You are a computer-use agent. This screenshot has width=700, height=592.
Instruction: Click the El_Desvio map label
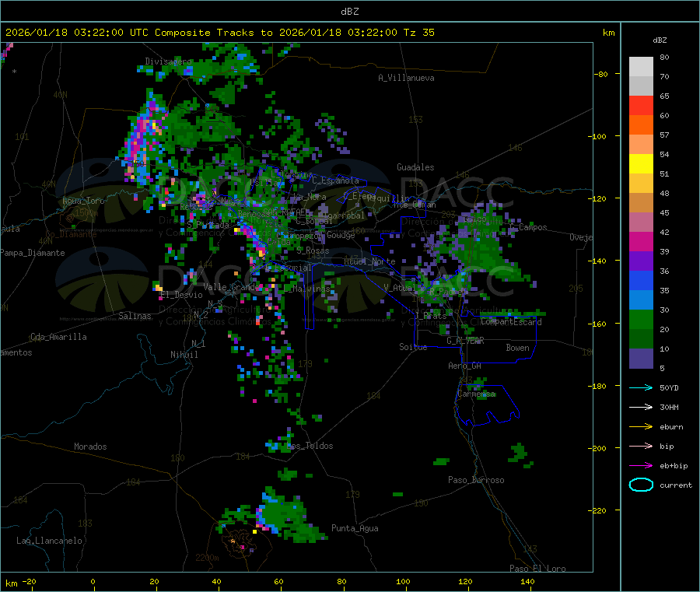(182, 295)
